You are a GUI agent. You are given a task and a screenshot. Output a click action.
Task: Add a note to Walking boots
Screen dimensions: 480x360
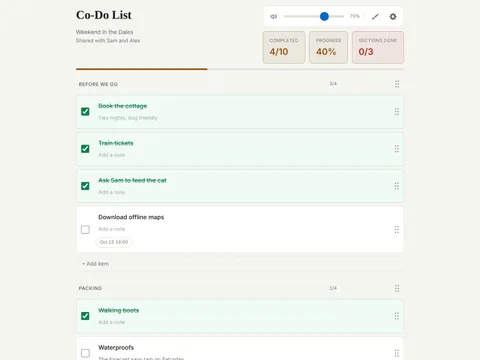(112, 322)
